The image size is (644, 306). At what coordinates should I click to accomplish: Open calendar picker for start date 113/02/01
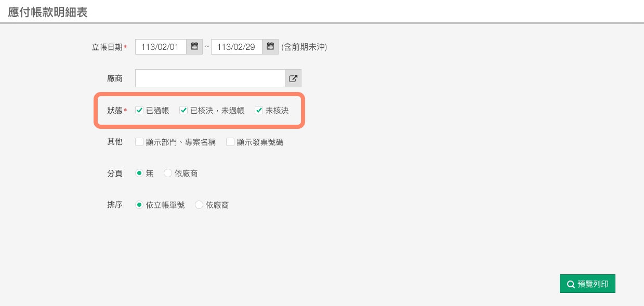tap(194, 47)
